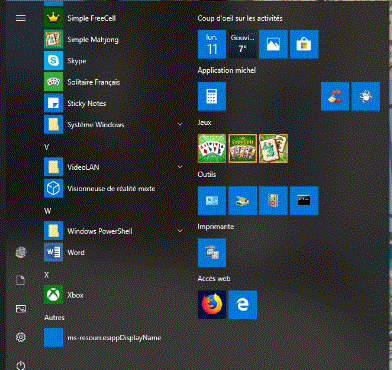Viewport: 392px width, 370px height.
Task: Select the Jeux group title
Action: [204, 122]
